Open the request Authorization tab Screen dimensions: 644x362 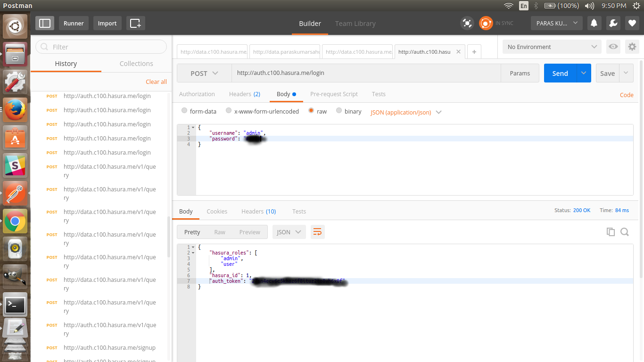pyautogui.click(x=197, y=94)
